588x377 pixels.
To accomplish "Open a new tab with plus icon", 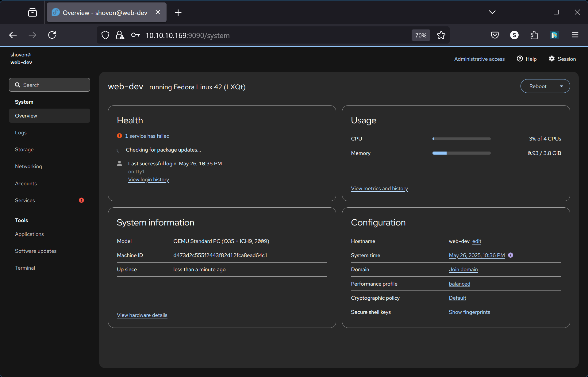I will pyautogui.click(x=178, y=13).
